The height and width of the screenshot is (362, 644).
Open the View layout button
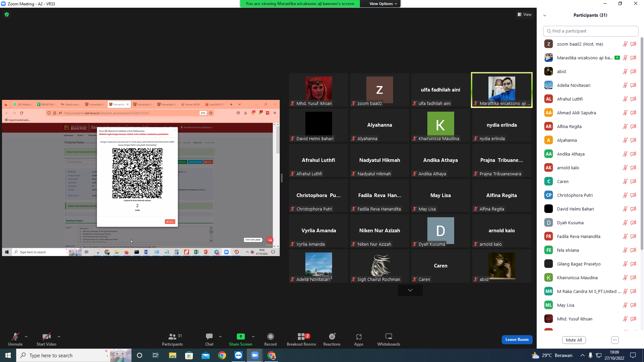[x=525, y=14]
